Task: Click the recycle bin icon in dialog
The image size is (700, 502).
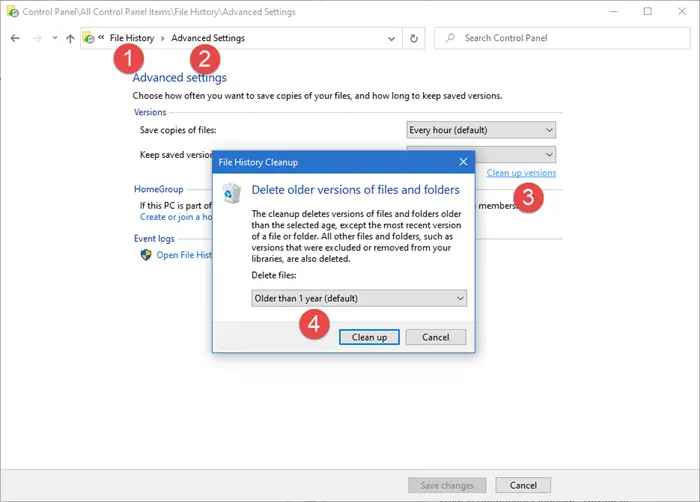Action: click(232, 193)
